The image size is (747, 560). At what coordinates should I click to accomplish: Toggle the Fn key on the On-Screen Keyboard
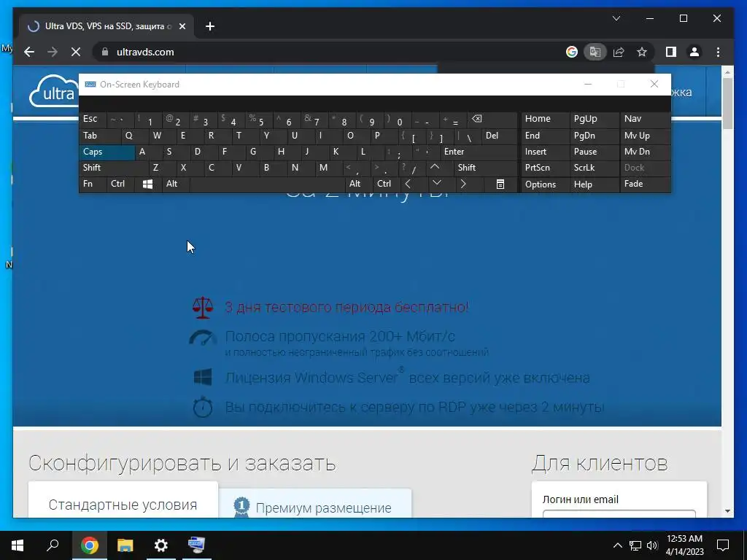[93, 184]
